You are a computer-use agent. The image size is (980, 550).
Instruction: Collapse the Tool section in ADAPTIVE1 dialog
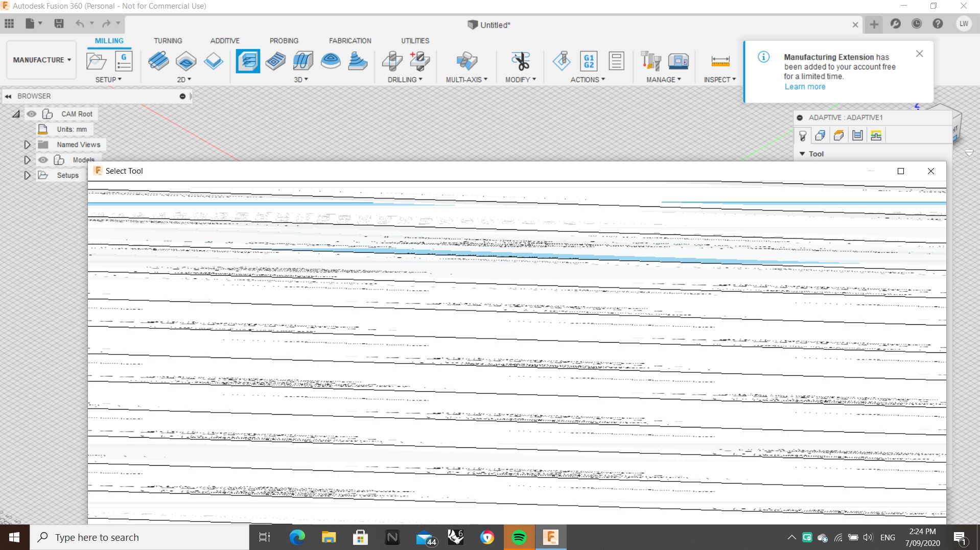coord(803,154)
